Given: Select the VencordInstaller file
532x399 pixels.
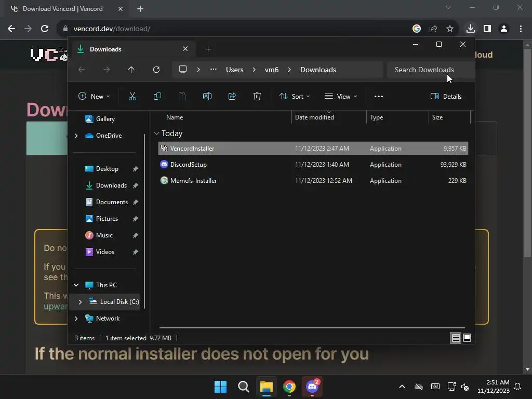Looking at the screenshot, I should click(313, 149).
